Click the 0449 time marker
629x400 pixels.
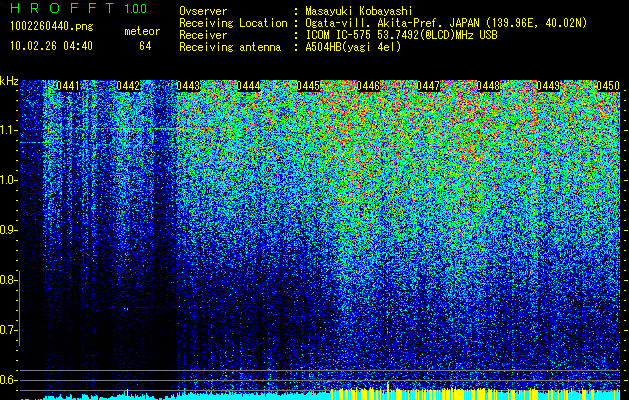pyautogui.click(x=548, y=86)
